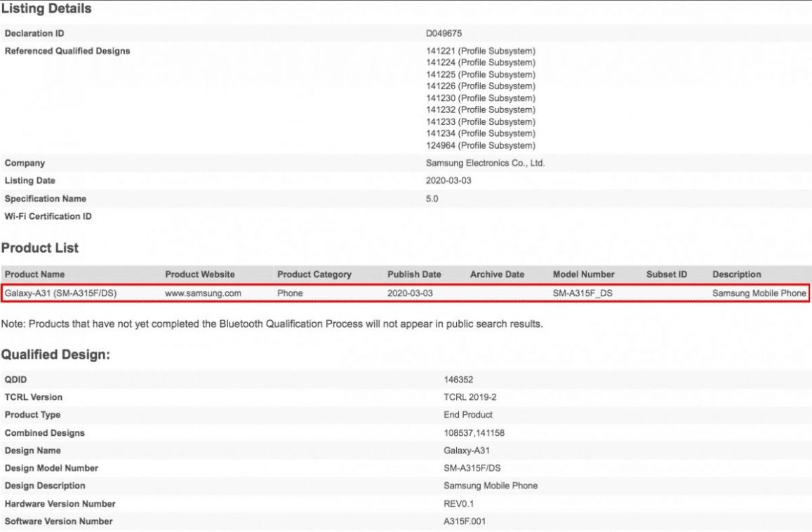Click the Referenced Qualified Designs label
The width and height of the screenshot is (812, 532).
[67, 51]
